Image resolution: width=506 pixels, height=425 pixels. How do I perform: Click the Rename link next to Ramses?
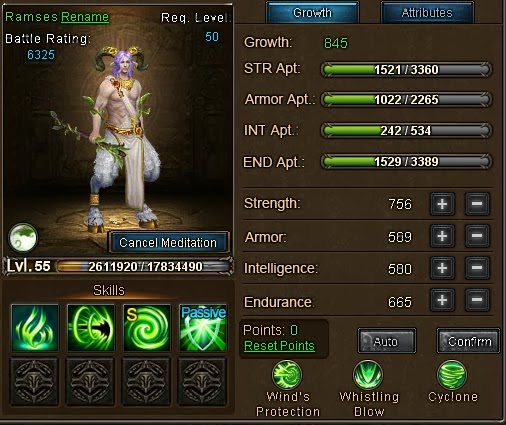[x=85, y=17]
